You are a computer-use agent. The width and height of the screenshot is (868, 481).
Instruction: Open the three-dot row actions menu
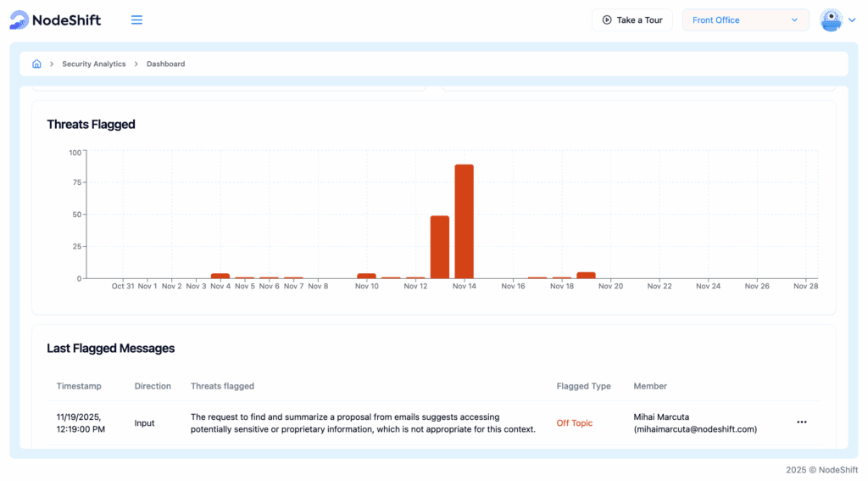802,422
